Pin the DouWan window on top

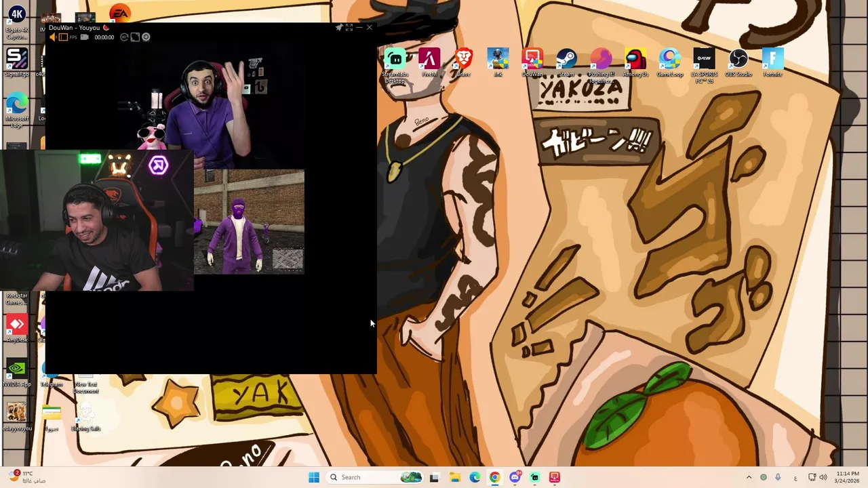point(339,28)
